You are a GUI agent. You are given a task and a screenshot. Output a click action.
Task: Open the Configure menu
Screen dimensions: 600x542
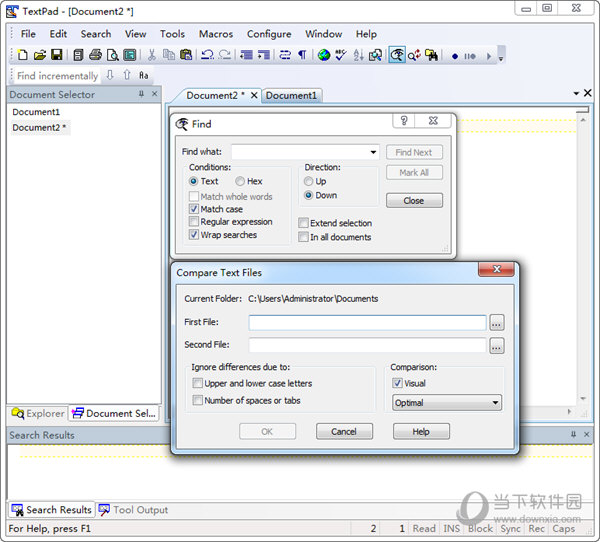click(269, 34)
